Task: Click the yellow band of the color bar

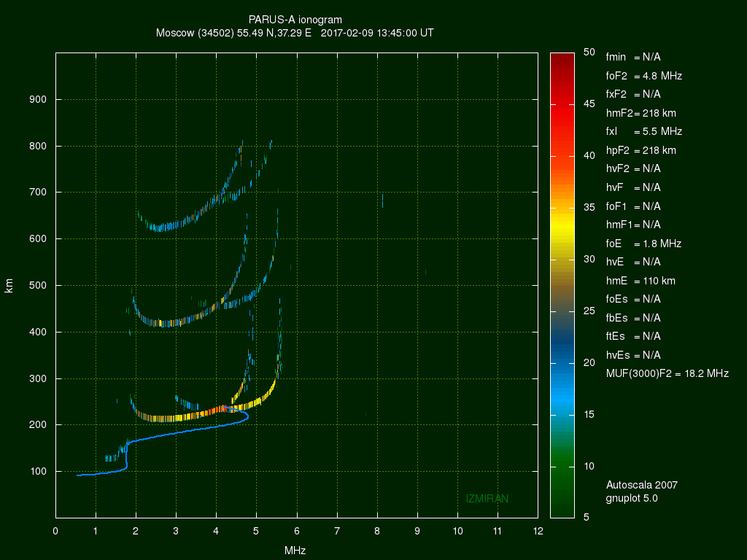Action: [560, 226]
